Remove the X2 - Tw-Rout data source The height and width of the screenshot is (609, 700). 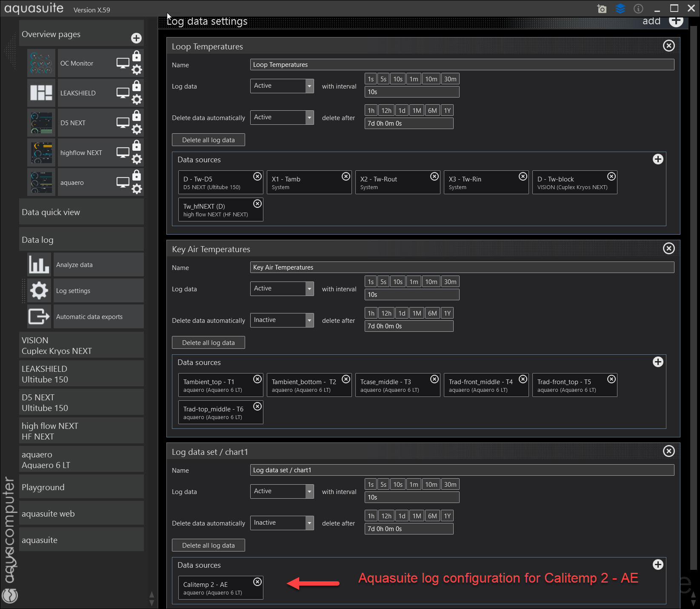click(x=434, y=176)
